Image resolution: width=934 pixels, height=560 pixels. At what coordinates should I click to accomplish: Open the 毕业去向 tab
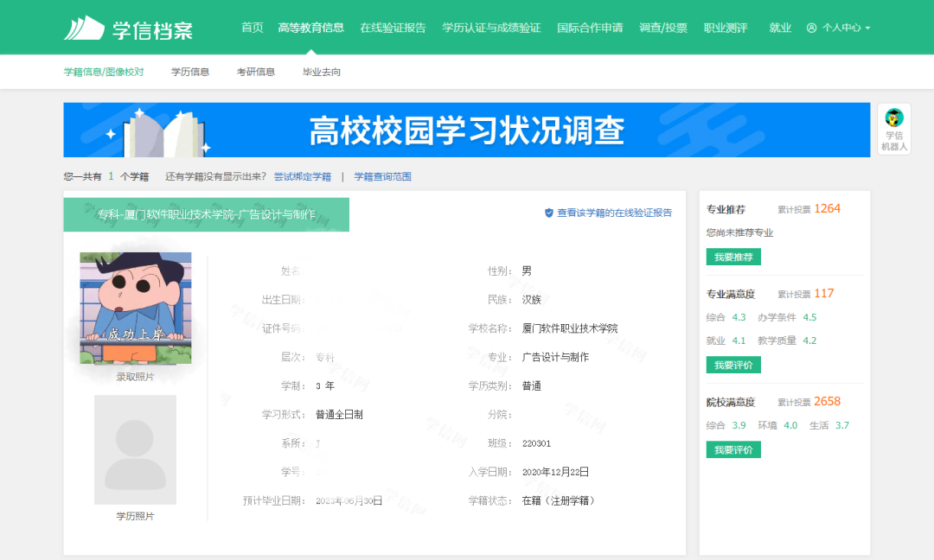(322, 72)
